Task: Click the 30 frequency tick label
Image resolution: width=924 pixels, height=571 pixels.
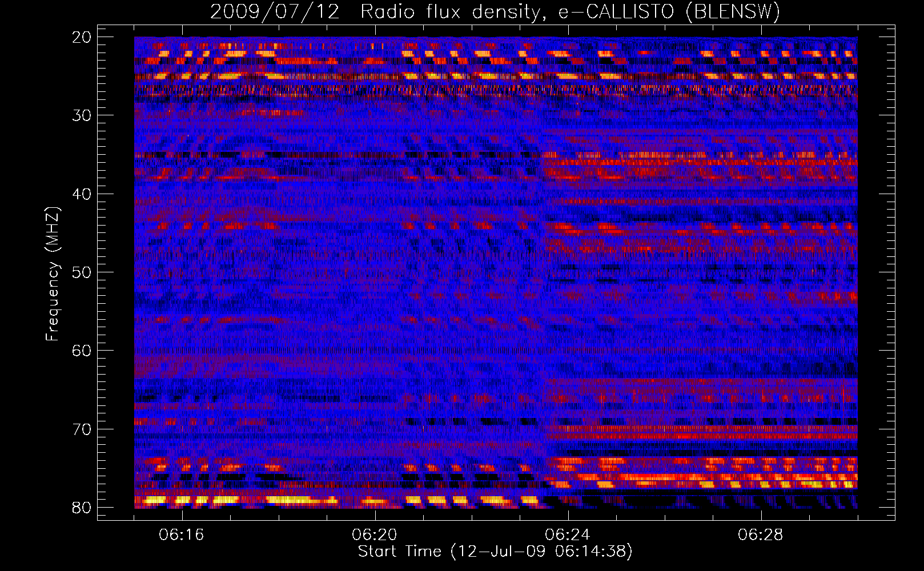Action: (x=82, y=115)
